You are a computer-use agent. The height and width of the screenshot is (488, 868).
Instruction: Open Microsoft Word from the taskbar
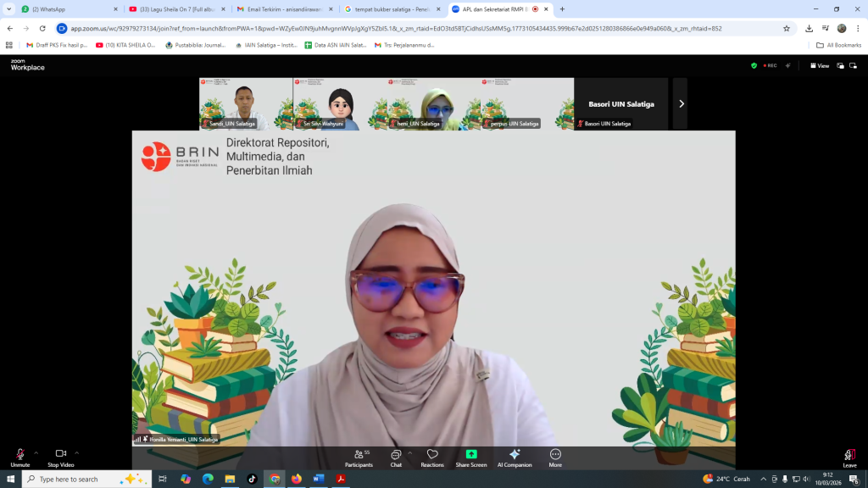319,479
